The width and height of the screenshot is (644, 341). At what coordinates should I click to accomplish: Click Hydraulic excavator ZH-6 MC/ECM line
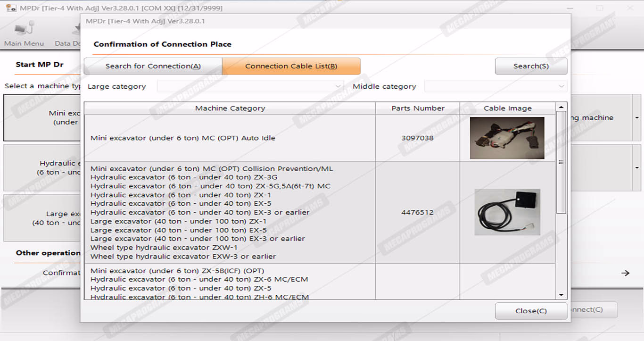point(199,297)
